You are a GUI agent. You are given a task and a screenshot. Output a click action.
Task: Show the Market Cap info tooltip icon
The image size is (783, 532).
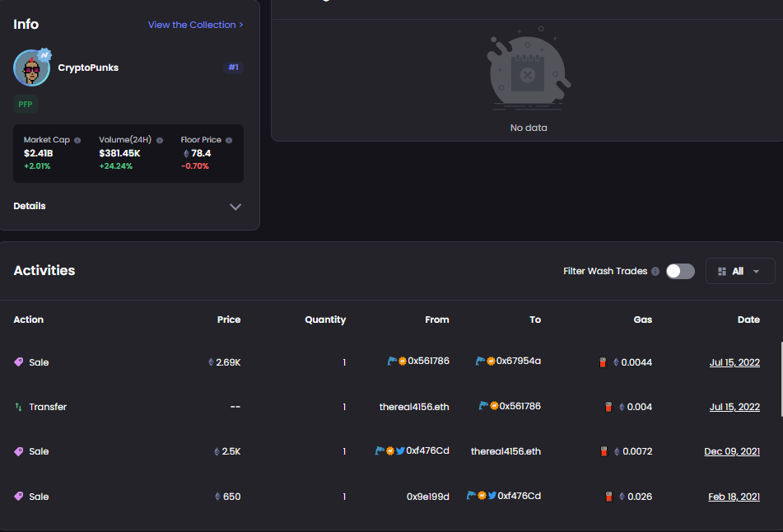coord(77,140)
